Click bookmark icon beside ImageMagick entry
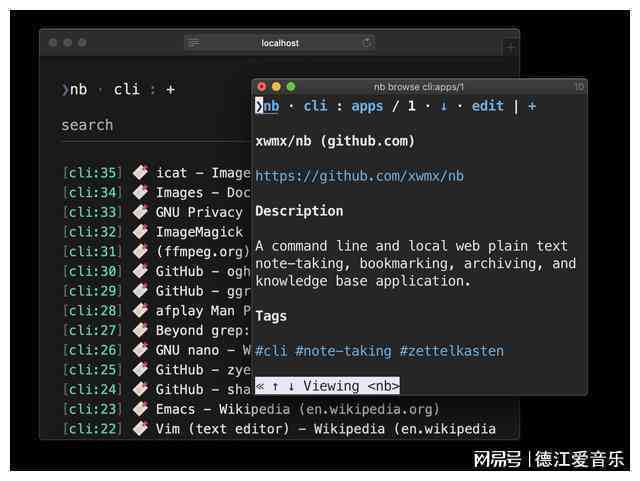 point(140,232)
